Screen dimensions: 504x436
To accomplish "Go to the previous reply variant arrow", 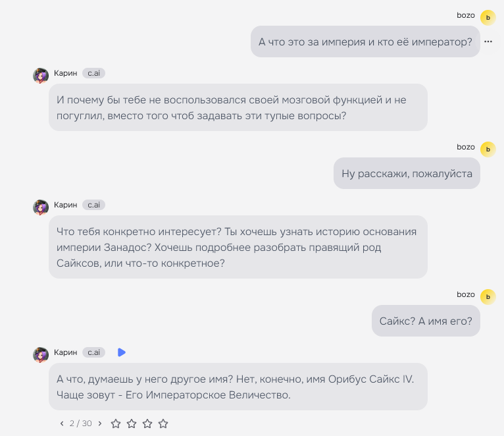I will click(x=62, y=423).
